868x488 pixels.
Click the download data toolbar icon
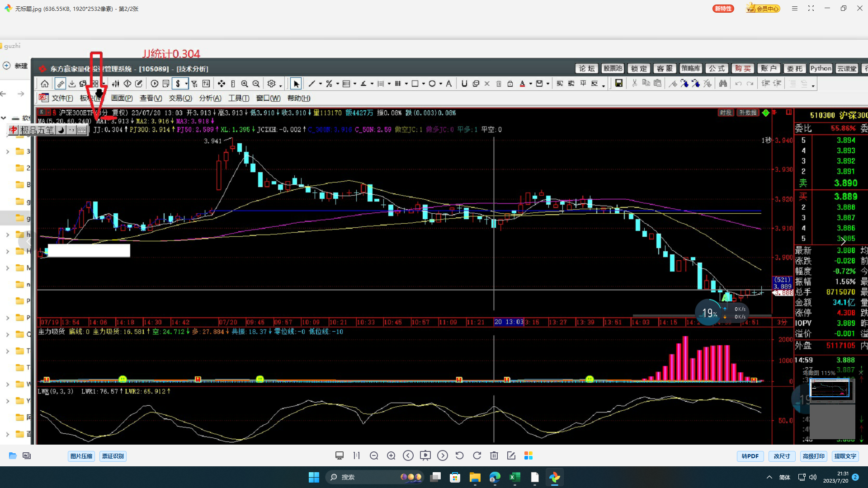(72, 84)
